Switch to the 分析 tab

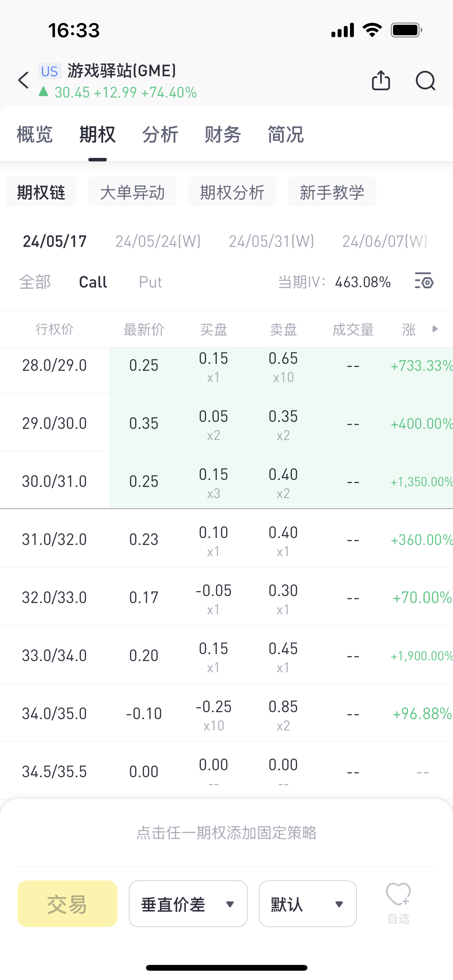tap(160, 135)
